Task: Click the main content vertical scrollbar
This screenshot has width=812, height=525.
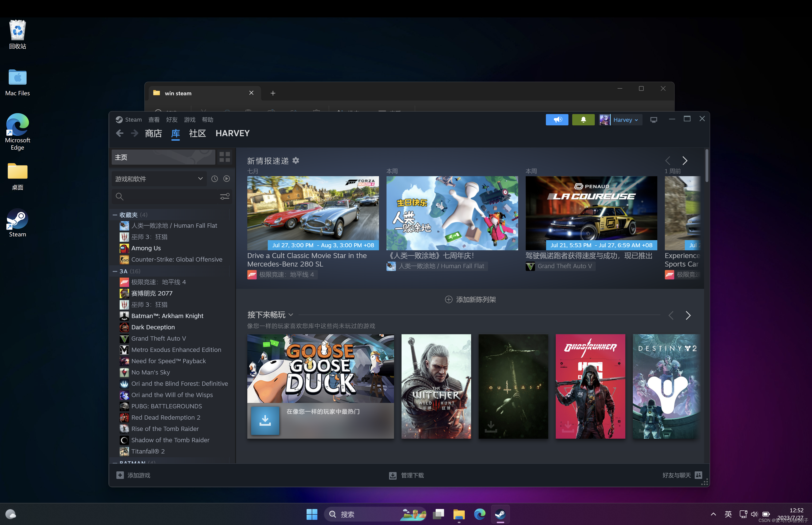Action: point(707,166)
